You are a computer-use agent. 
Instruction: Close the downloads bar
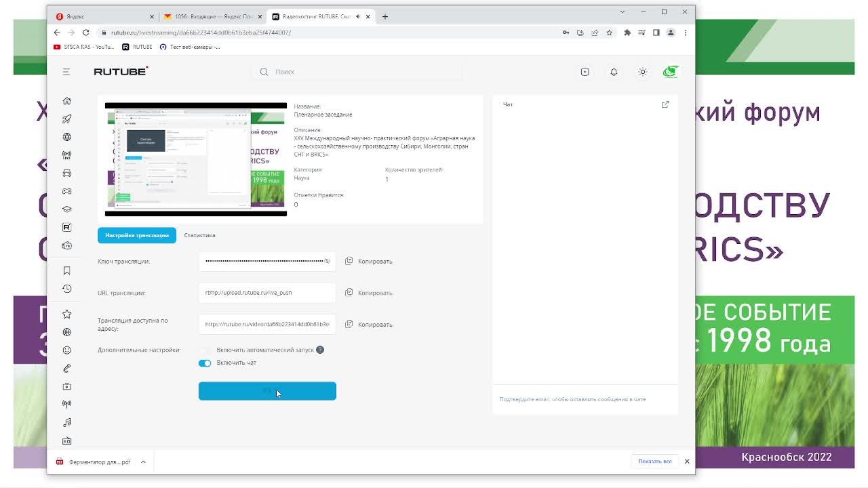pos(686,461)
